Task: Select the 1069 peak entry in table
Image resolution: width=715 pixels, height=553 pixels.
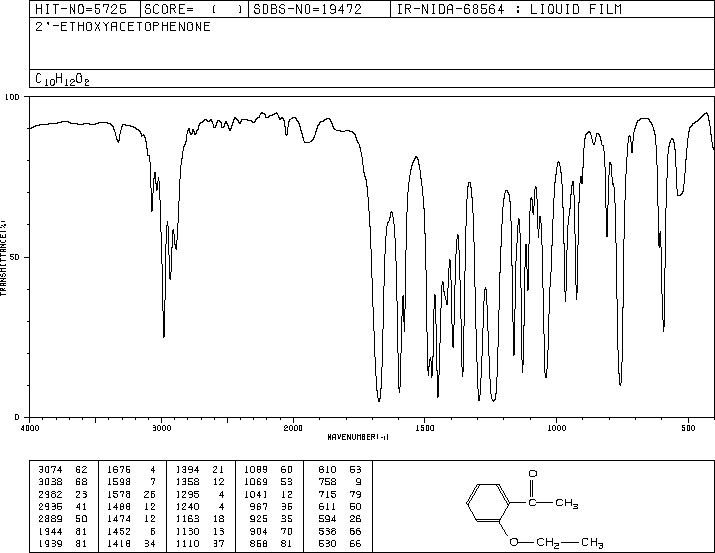Action: (269, 481)
